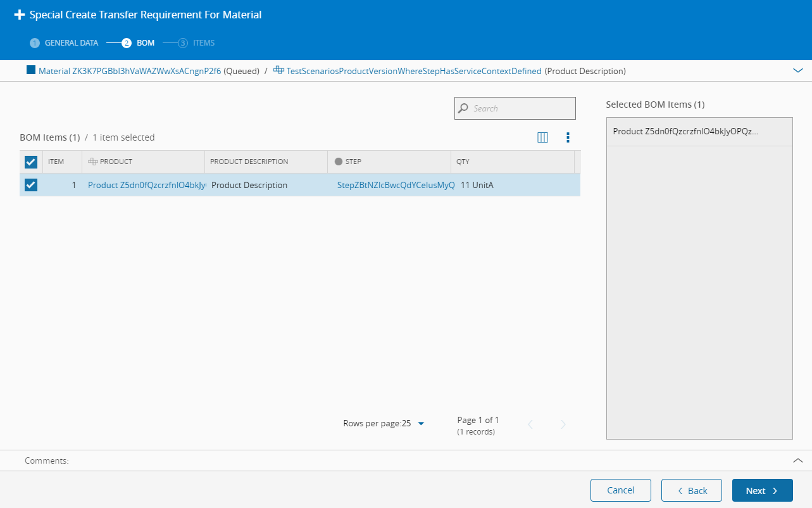
Task: Open the three-dot more options menu
Action: click(568, 137)
